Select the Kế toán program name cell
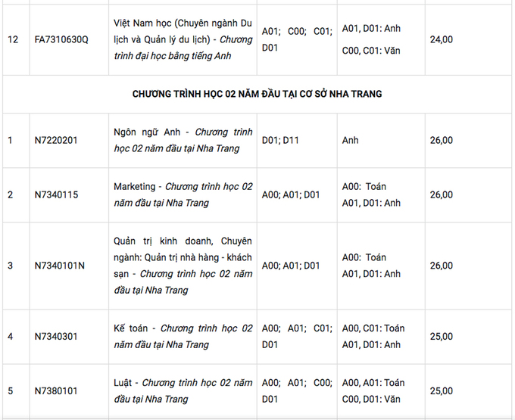The height and width of the screenshot is (420, 515). click(x=183, y=337)
